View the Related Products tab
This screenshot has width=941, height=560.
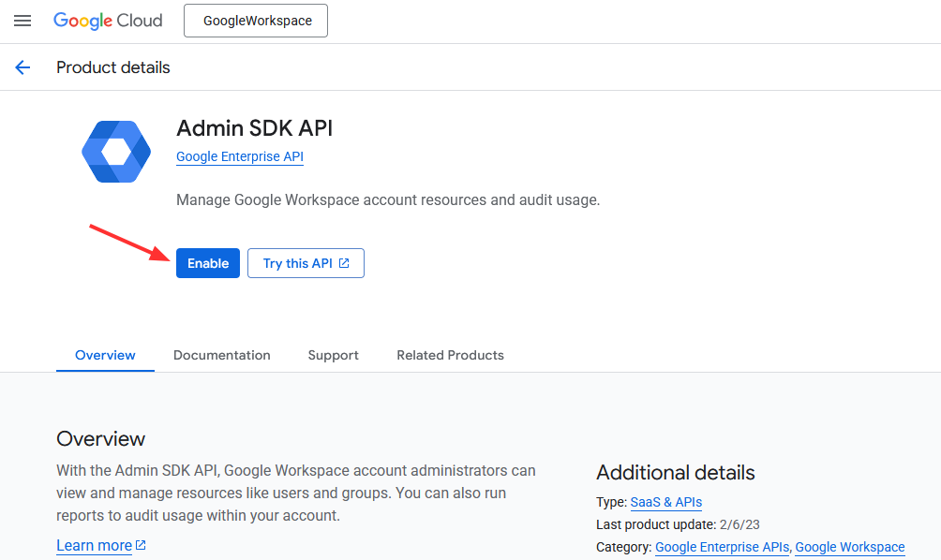[450, 355]
